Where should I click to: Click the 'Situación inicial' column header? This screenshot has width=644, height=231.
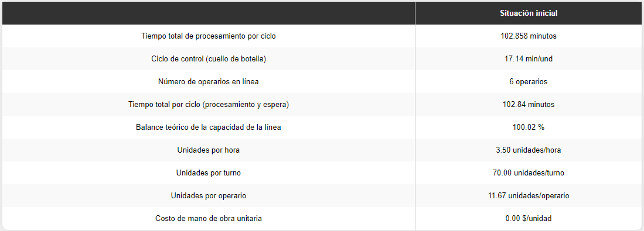(x=528, y=13)
